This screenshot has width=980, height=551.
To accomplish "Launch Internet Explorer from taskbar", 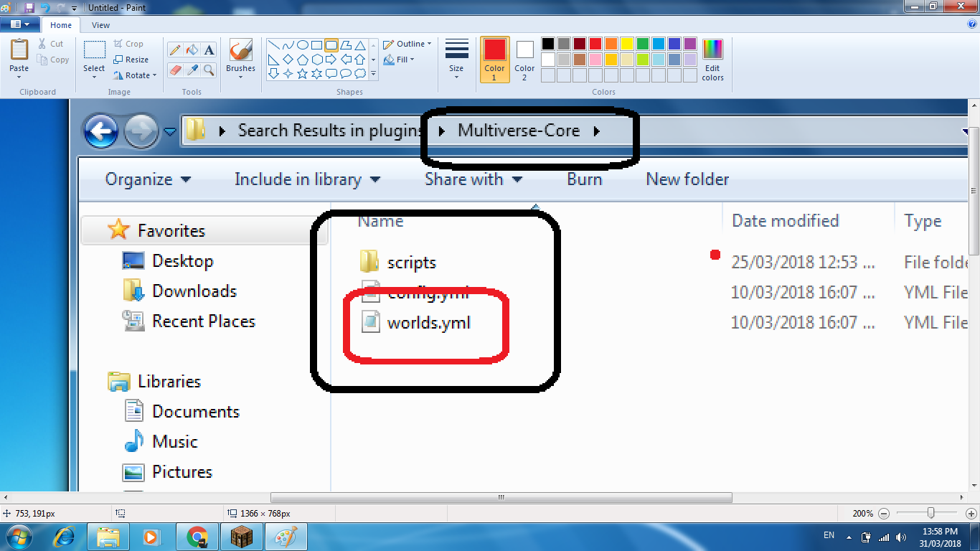I will coord(65,536).
